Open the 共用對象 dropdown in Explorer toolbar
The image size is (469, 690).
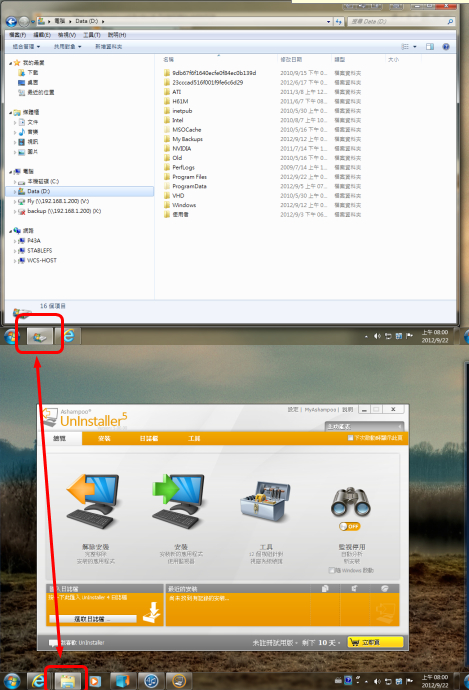tap(67, 47)
